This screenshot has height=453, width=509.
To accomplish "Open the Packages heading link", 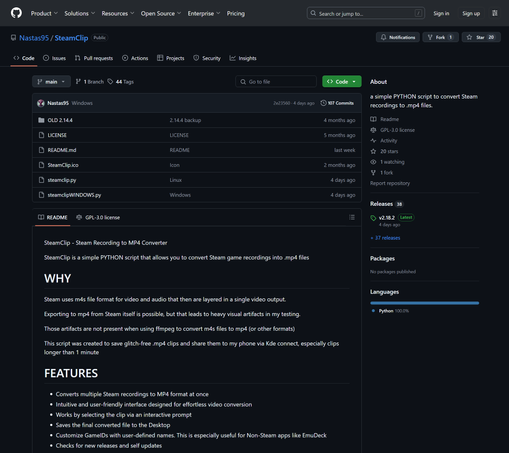I will (382, 259).
